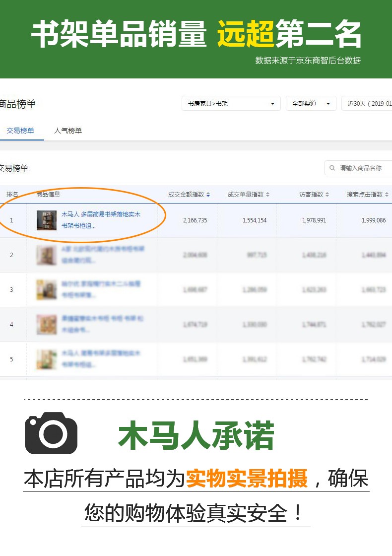
Task: Click the value 2,166,735
Action: click(x=195, y=220)
